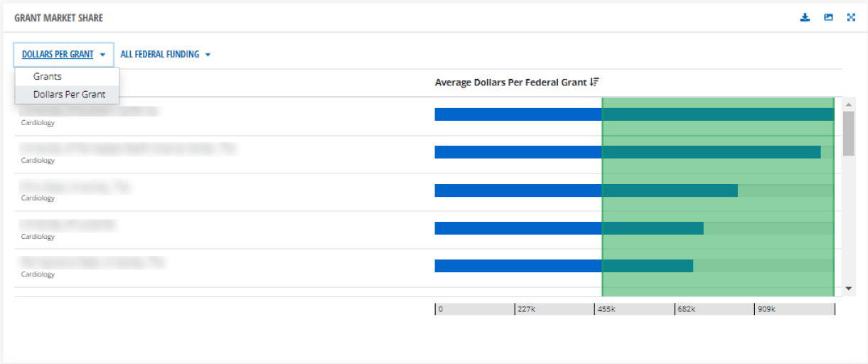Screen dimensions: 868x364
Task: Click the 455k axis label
Action: (x=606, y=309)
